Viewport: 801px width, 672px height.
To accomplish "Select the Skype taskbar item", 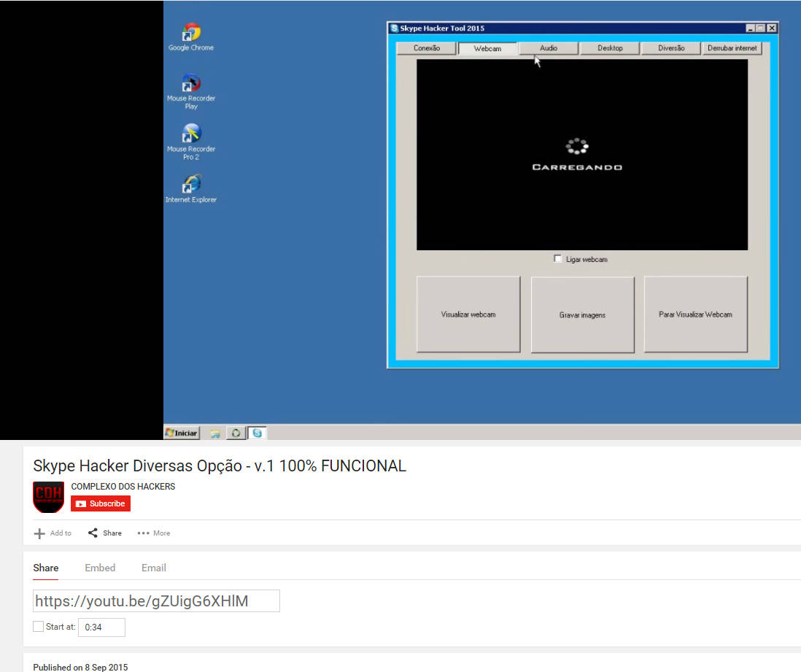I will click(x=257, y=433).
